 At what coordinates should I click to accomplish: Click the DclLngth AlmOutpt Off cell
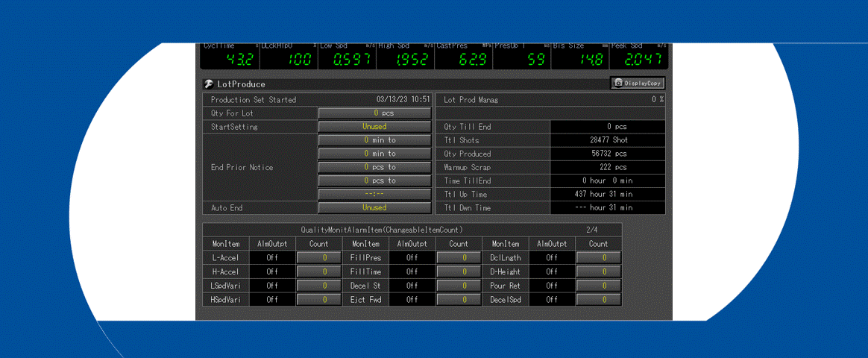pyautogui.click(x=552, y=257)
